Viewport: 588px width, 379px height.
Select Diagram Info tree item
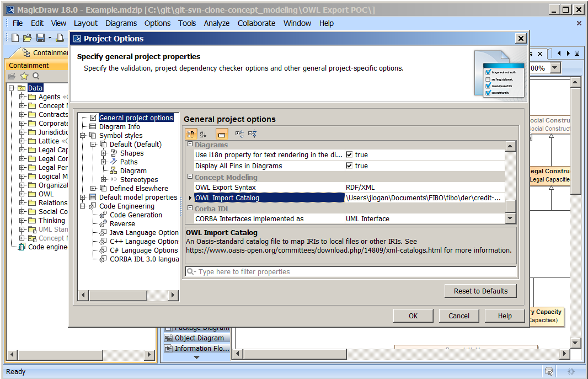(x=119, y=127)
